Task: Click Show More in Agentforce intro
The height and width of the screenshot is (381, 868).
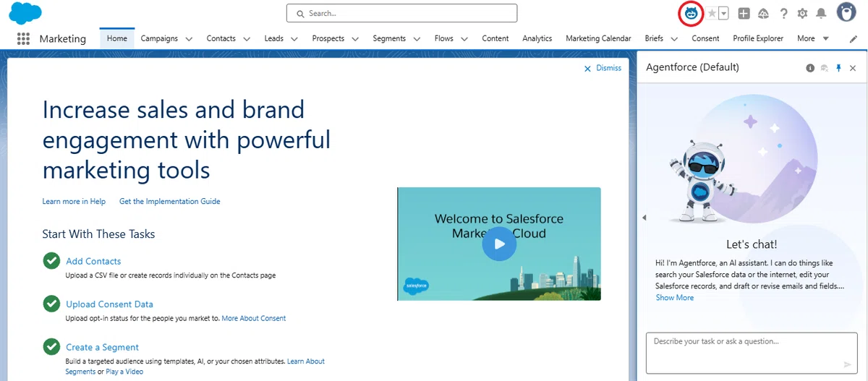Action: [675, 297]
